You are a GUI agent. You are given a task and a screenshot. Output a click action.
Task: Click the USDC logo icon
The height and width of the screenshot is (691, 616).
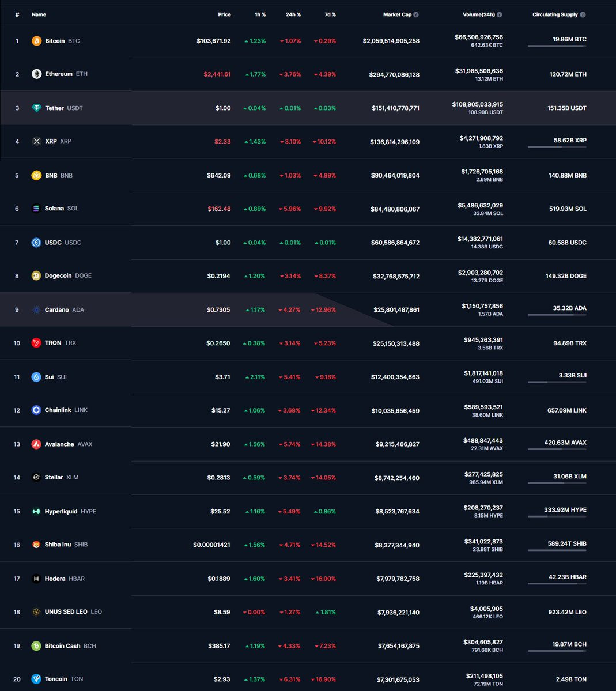(x=36, y=243)
